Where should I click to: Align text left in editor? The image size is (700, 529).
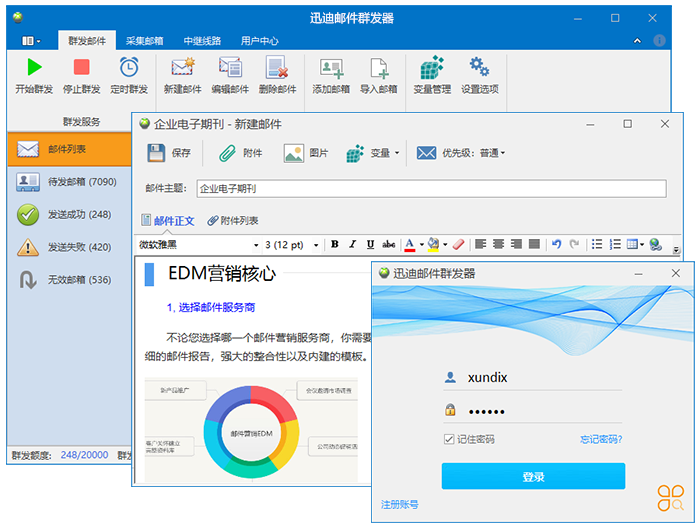(480, 244)
